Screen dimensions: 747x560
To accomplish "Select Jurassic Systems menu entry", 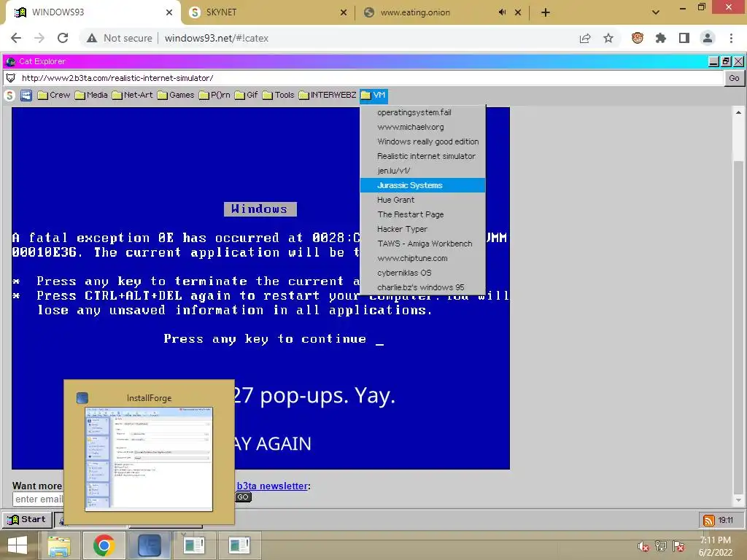I will [422, 185].
